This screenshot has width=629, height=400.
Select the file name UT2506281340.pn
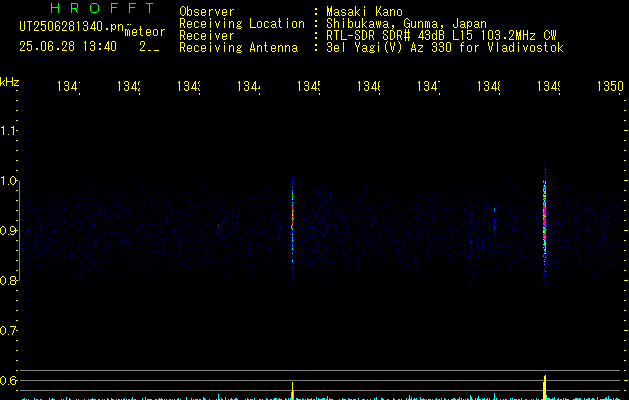[71, 27]
